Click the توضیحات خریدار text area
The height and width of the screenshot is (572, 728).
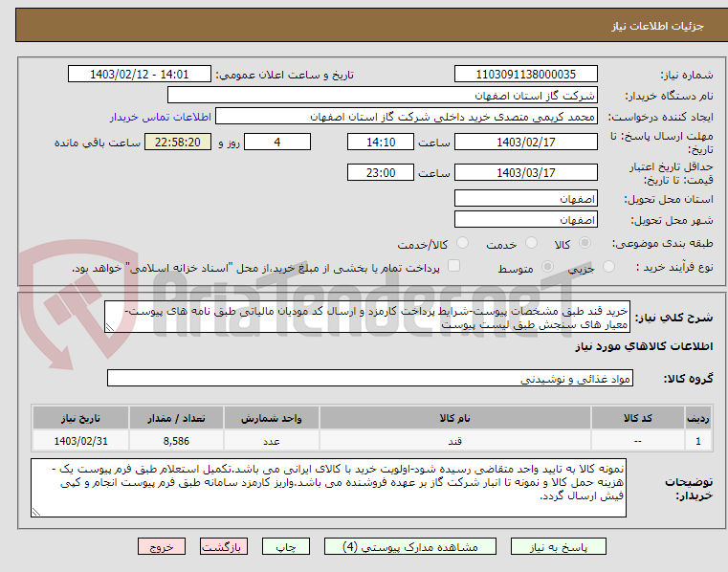[329, 488]
